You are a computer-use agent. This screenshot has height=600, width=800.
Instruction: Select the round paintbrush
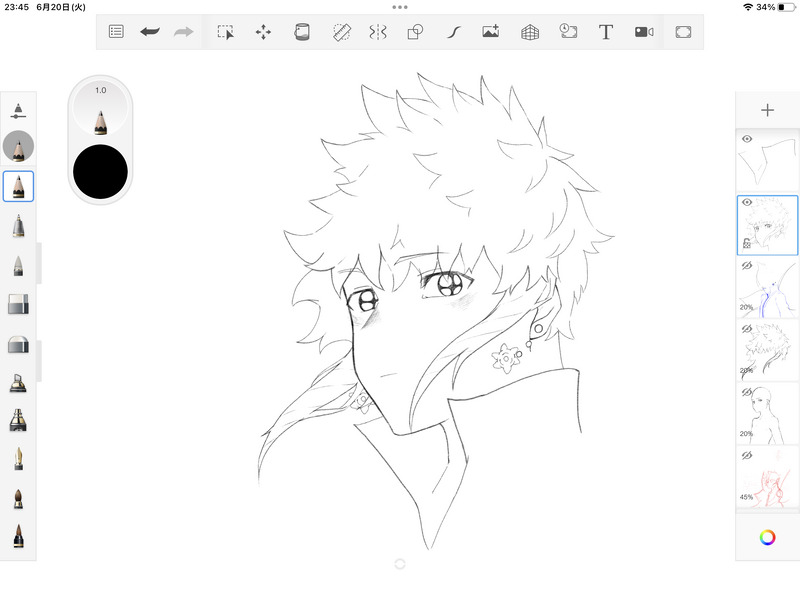(x=18, y=498)
